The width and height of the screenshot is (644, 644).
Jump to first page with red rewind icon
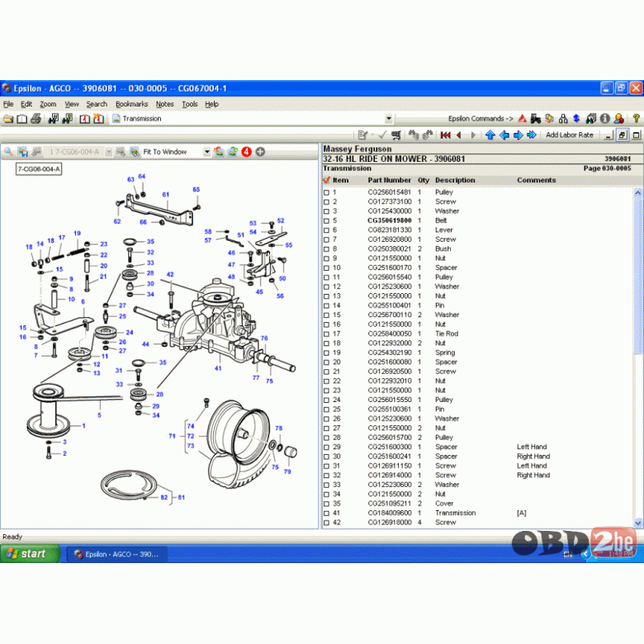pyautogui.click(x=445, y=135)
